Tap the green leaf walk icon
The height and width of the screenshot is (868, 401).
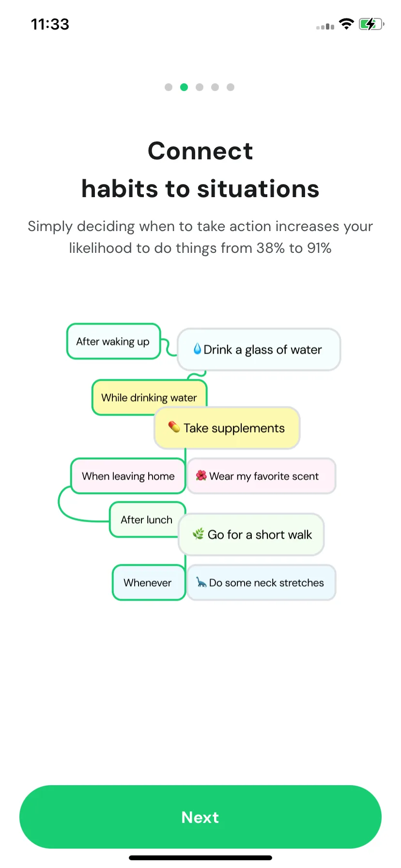(x=198, y=534)
